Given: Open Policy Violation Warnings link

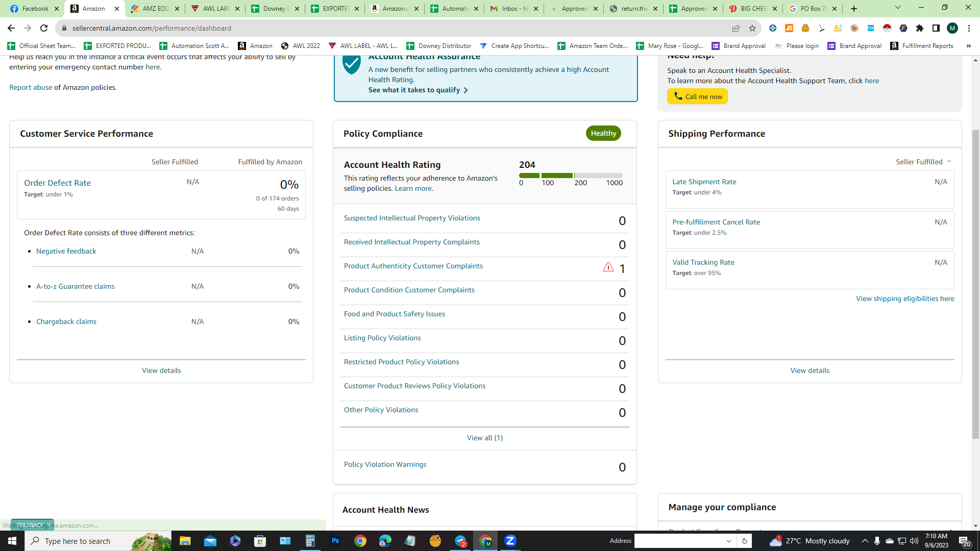Looking at the screenshot, I should [385, 465].
